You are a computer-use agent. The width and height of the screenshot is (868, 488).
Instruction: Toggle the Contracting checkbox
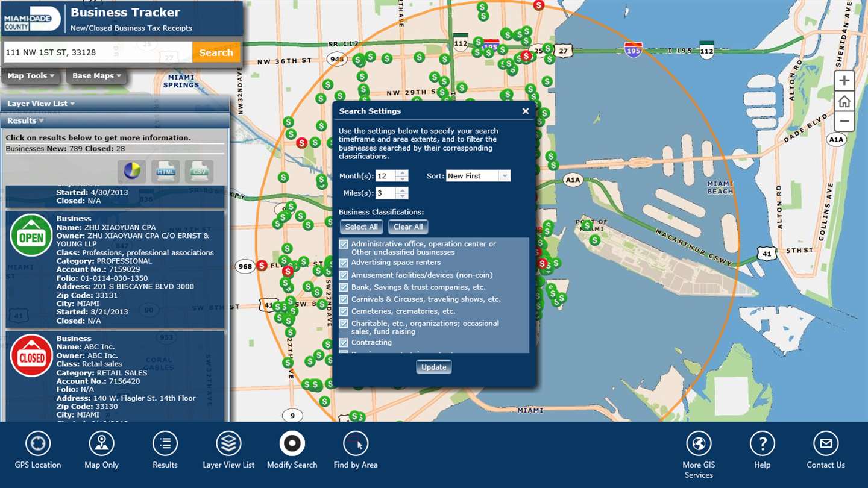coord(344,342)
